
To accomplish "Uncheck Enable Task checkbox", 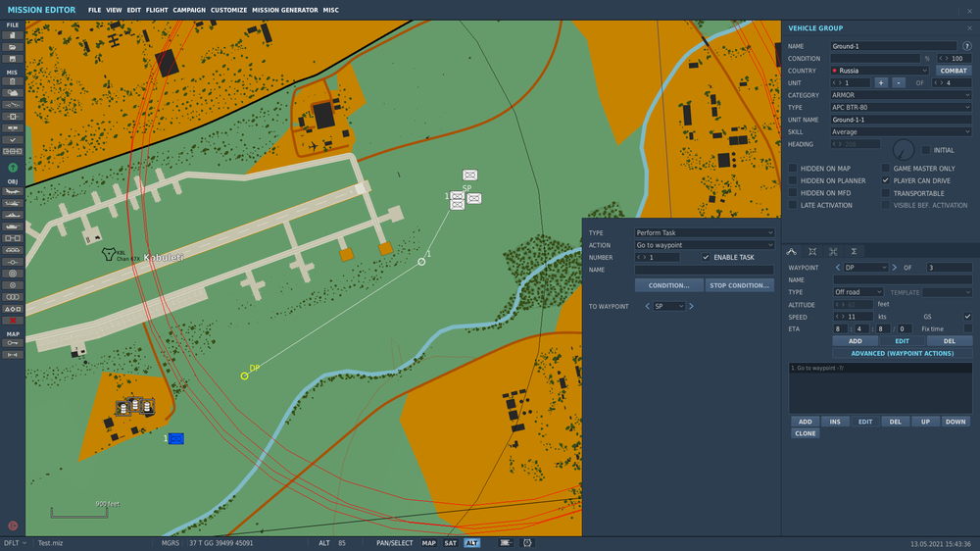I will [706, 257].
